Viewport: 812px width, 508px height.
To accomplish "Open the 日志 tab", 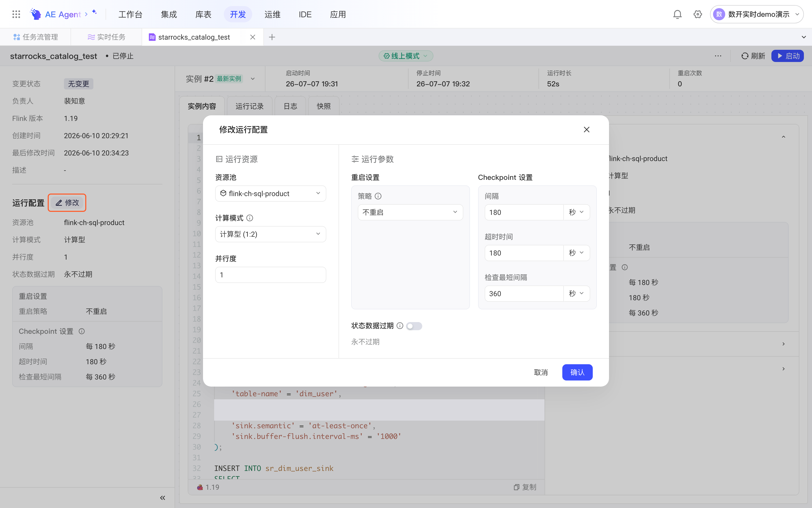I will [290, 106].
